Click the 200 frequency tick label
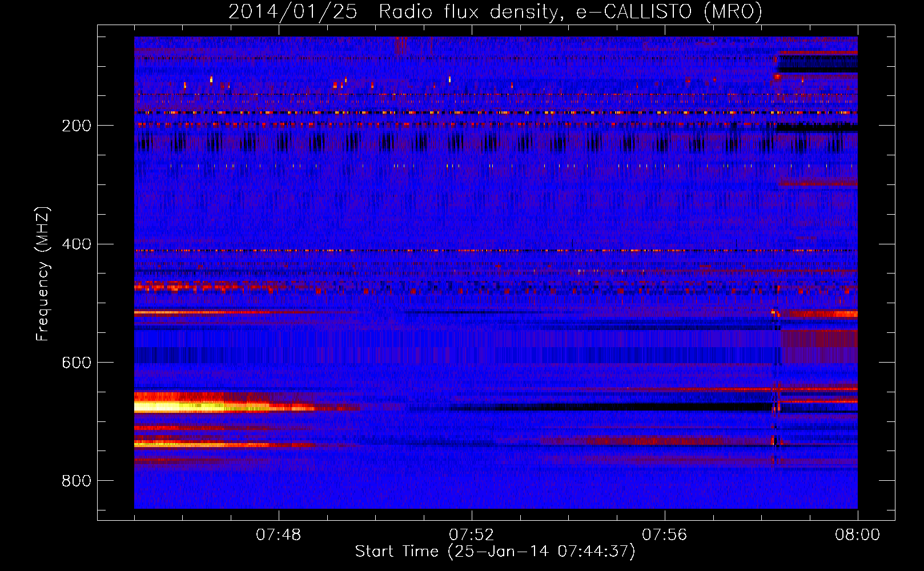This screenshot has width=924, height=571. (x=77, y=126)
